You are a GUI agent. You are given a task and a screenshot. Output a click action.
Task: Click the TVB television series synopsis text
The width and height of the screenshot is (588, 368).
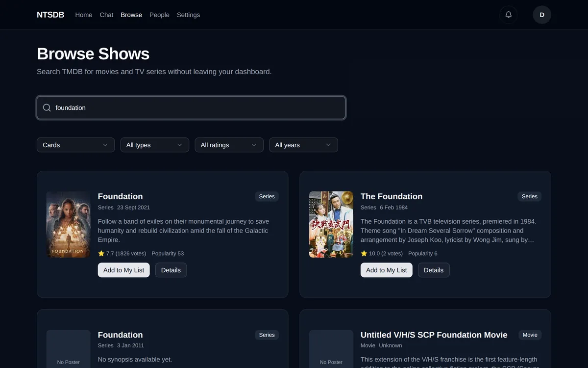pyautogui.click(x=448, y=231)
